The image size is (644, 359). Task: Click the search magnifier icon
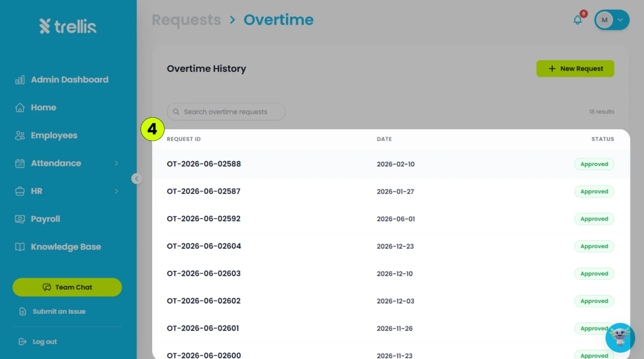coord(176,112)
